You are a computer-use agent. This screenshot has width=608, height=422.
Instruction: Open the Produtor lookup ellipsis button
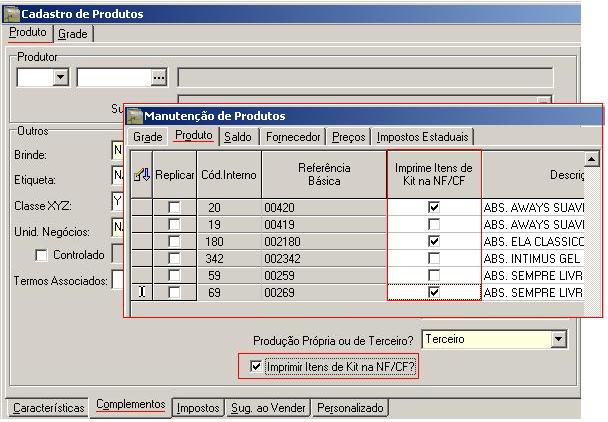(159, 77)
